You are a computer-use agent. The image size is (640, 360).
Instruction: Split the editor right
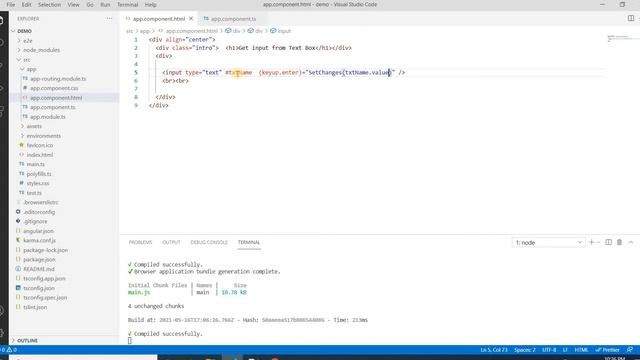(x=631, y=18)
